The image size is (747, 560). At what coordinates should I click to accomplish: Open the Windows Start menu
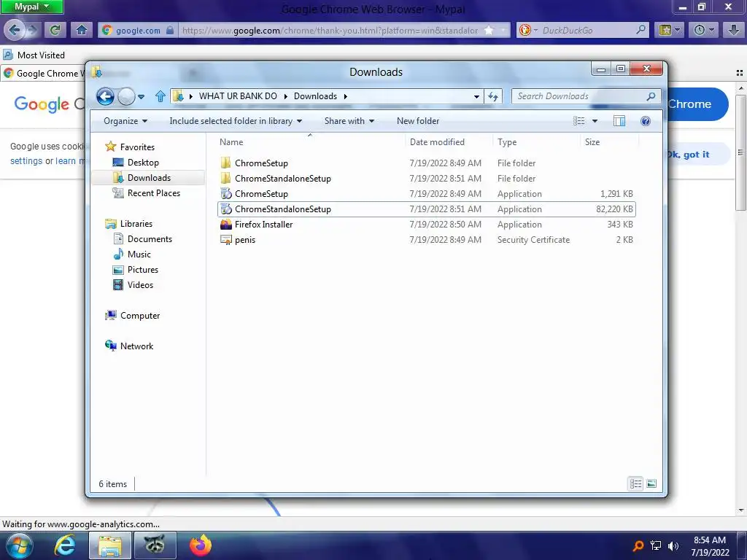click(x=19, y=545)
